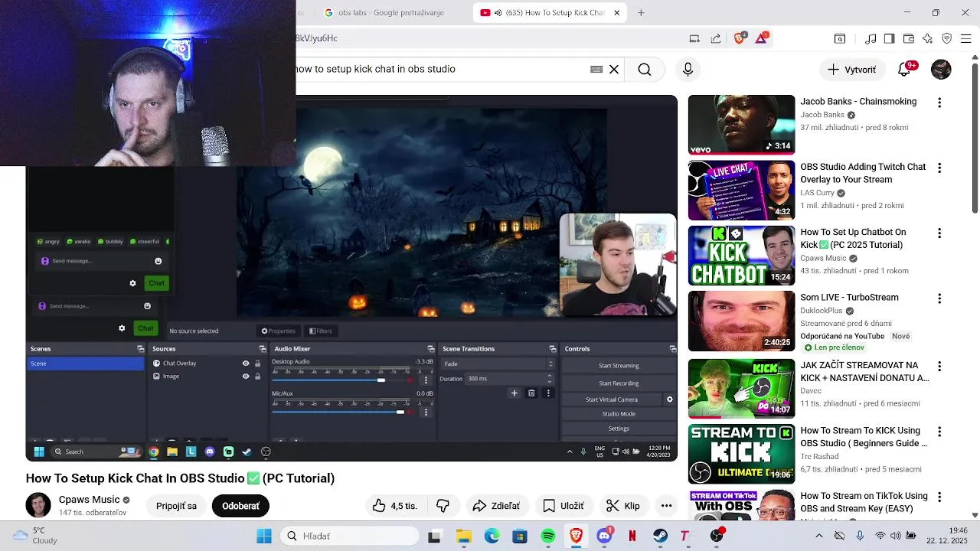Open the Brave VPN shield icon

pos(947,38)
